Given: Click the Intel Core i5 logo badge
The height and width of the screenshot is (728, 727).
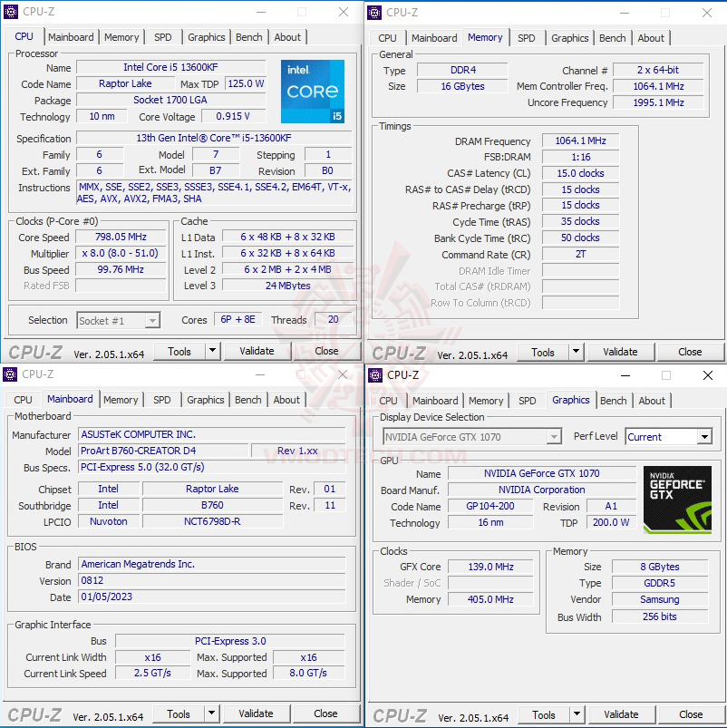Looking at the screenshot, I should click(x=313, y=92).
